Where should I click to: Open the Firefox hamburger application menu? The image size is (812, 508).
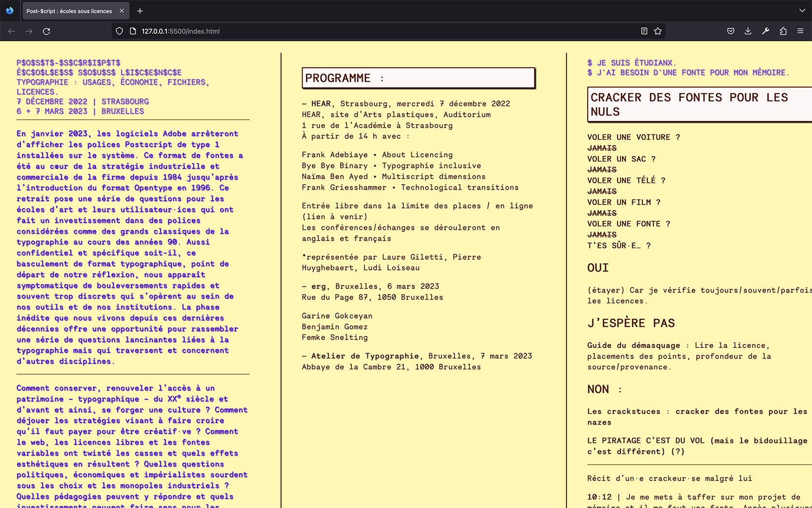800,31
